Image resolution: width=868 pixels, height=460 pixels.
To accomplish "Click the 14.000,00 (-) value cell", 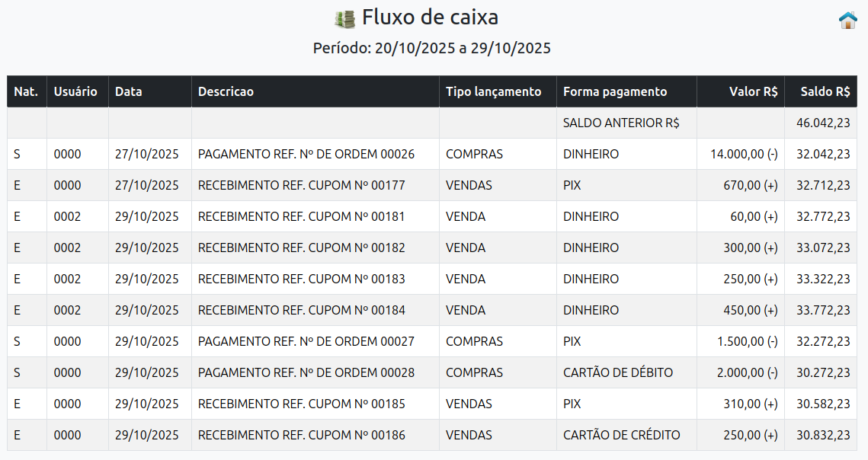I will pos(744,154).
